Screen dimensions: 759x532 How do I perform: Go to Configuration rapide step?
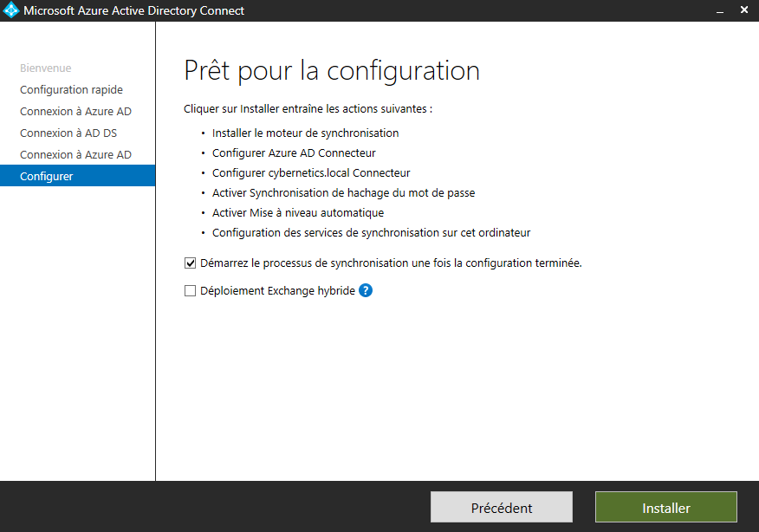point(71,90)
